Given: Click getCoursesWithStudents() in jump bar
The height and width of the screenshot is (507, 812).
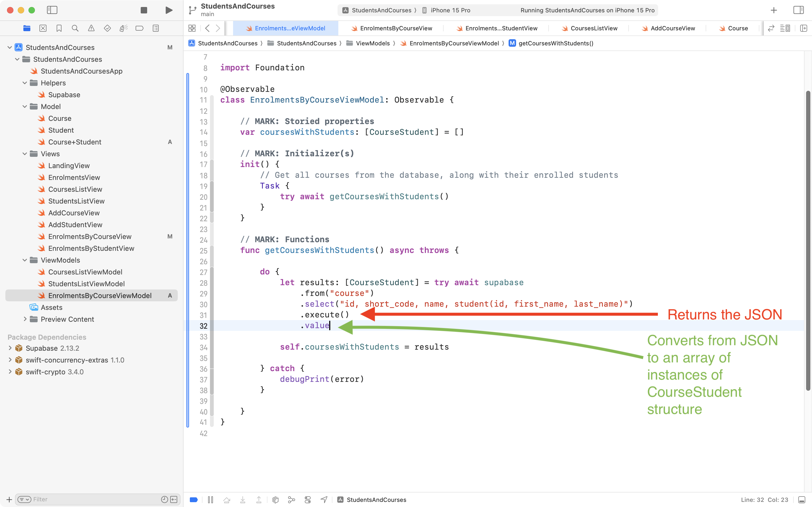Looking at the screenshot, I should tap(556, 43).
